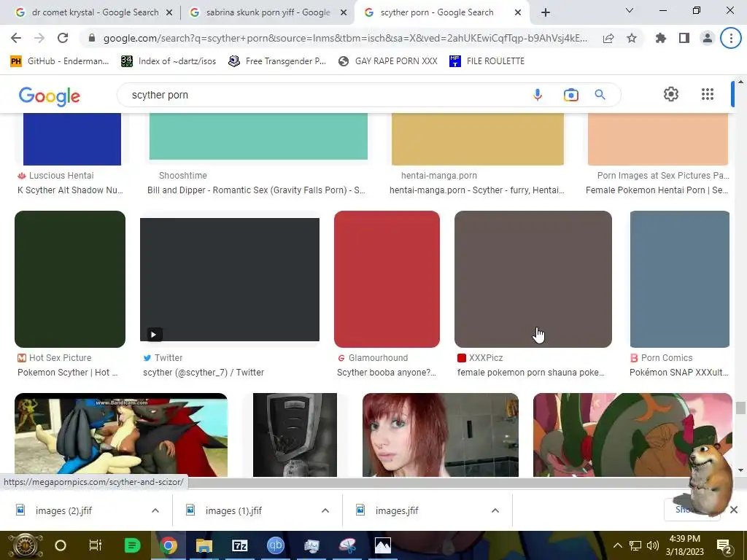Open the taskbar clock and date

tap(684, 545)
